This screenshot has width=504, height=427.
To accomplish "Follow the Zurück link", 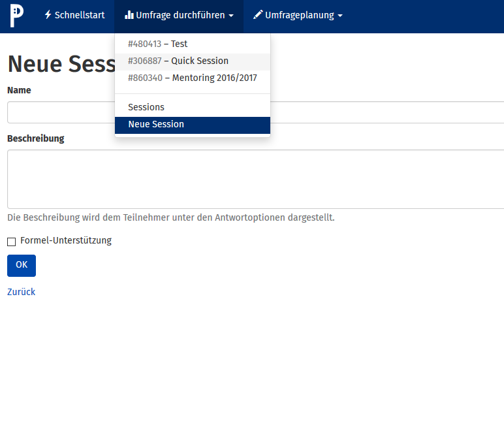I will click(21, 292).
